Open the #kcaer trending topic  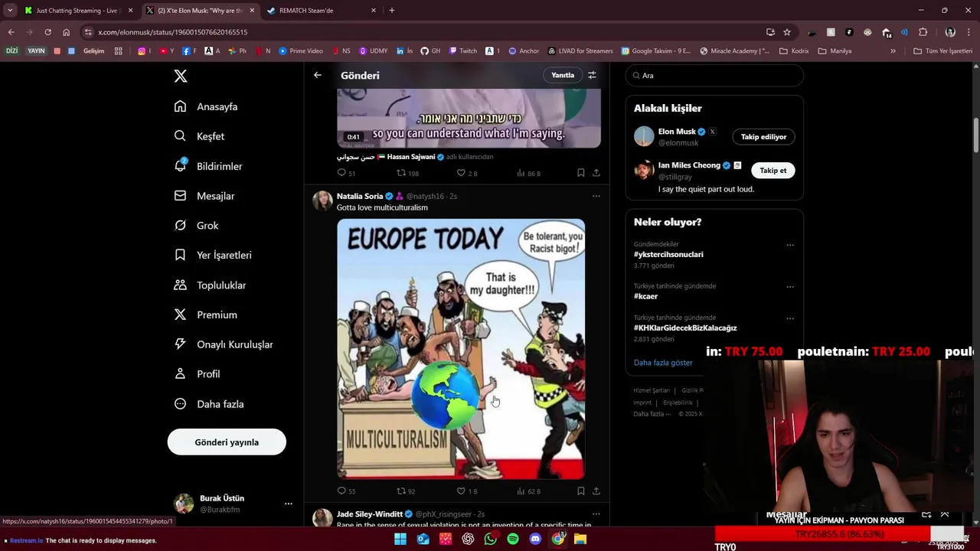(645, 296)
